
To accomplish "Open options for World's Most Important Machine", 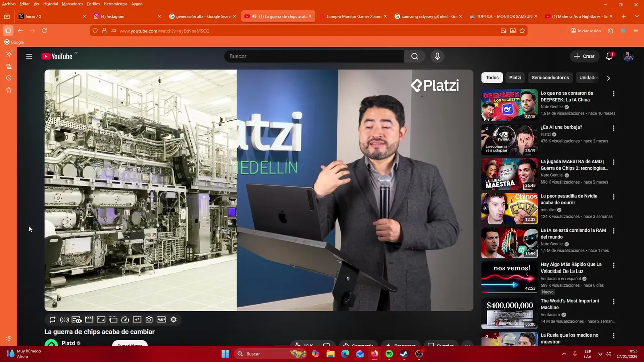I will 613,302.
